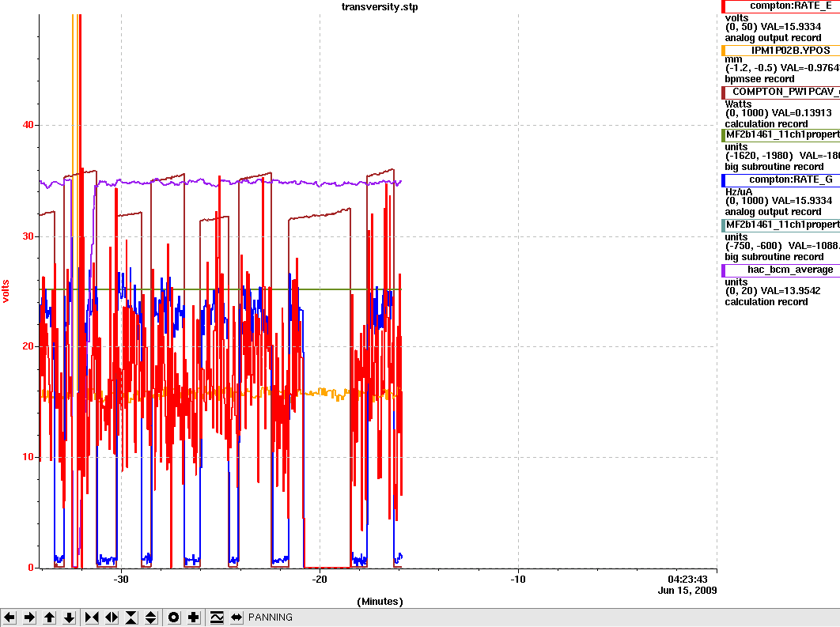Select the teal MF2b1461_11ch1 legend entry
This screenshot has width=840, height=627.
coord(782,225)
